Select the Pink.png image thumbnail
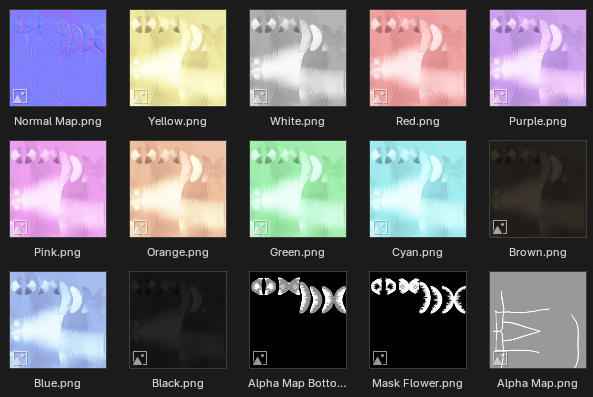The image size is (593, 397). (x=58, y=189)
